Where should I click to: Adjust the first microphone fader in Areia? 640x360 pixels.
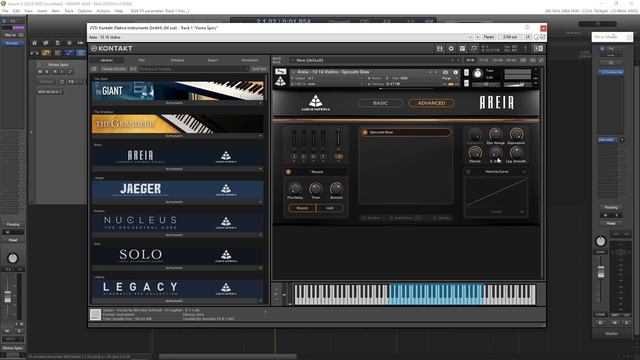tap(294, 137)
